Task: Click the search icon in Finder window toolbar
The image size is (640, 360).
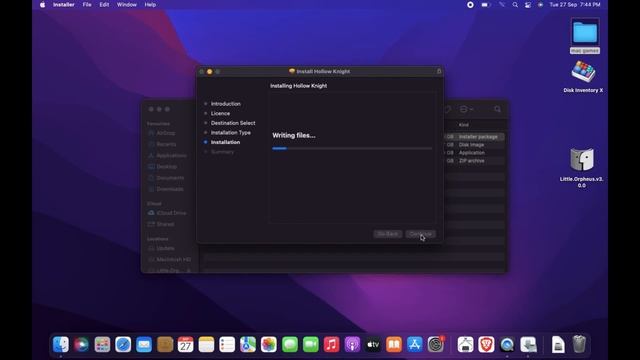Action: (x=497, y=109)
